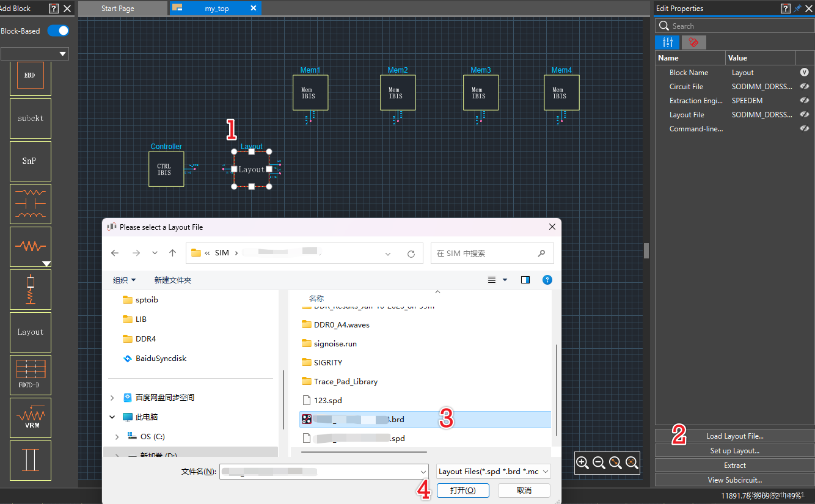Select the highlighted .brd file
The height and width of the screenshot is (504, 815).
(x=425, y=419)
